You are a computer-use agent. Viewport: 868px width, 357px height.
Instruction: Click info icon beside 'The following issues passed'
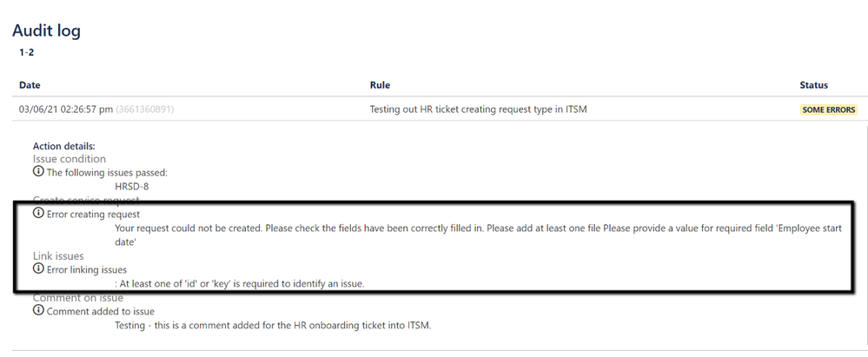[38, 172]
